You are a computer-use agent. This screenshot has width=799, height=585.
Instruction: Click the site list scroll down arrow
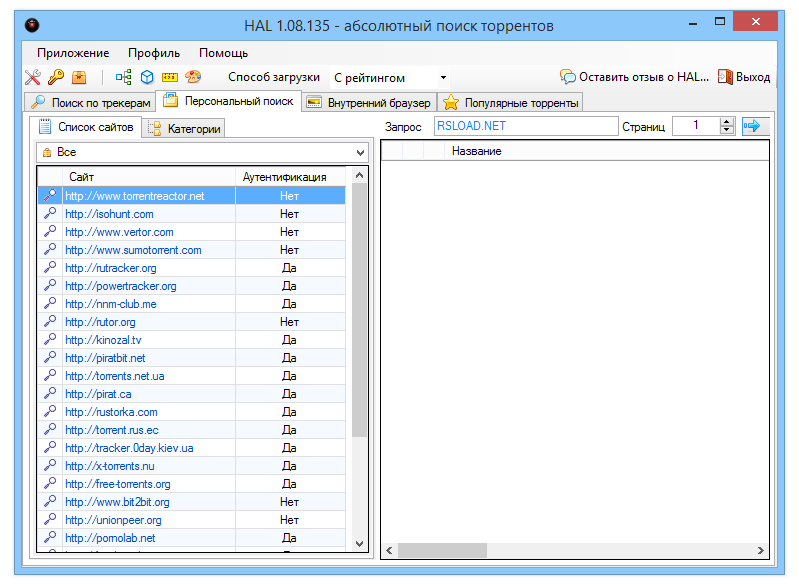click(x=360, y=543)
